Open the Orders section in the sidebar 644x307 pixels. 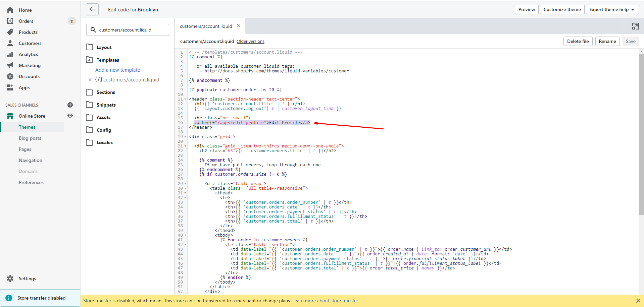point(26,21)
